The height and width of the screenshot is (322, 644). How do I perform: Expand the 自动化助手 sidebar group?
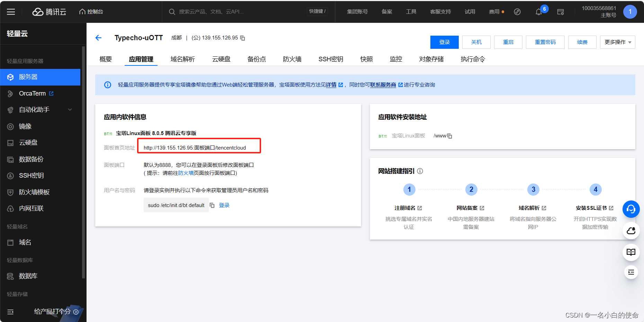click(40, 110)
